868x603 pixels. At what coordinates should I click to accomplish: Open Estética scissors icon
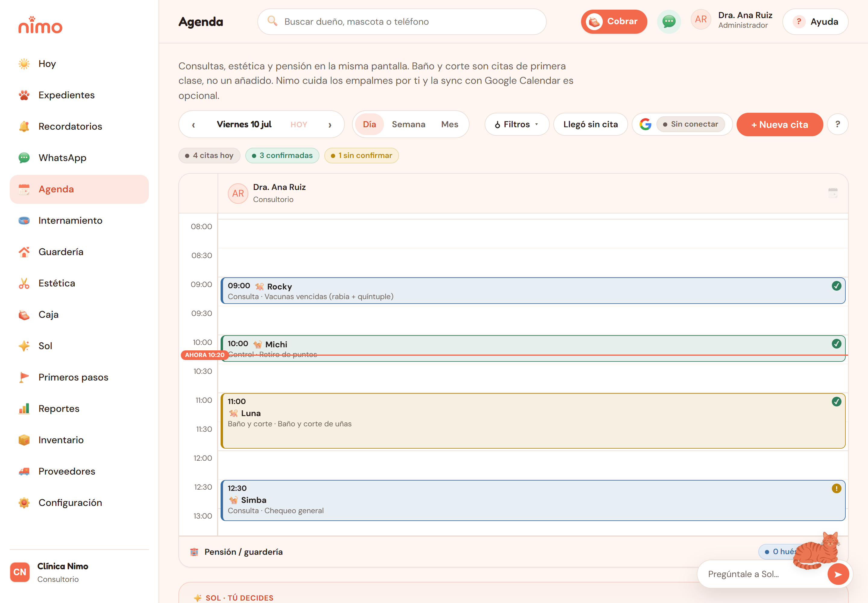[24, 283]
